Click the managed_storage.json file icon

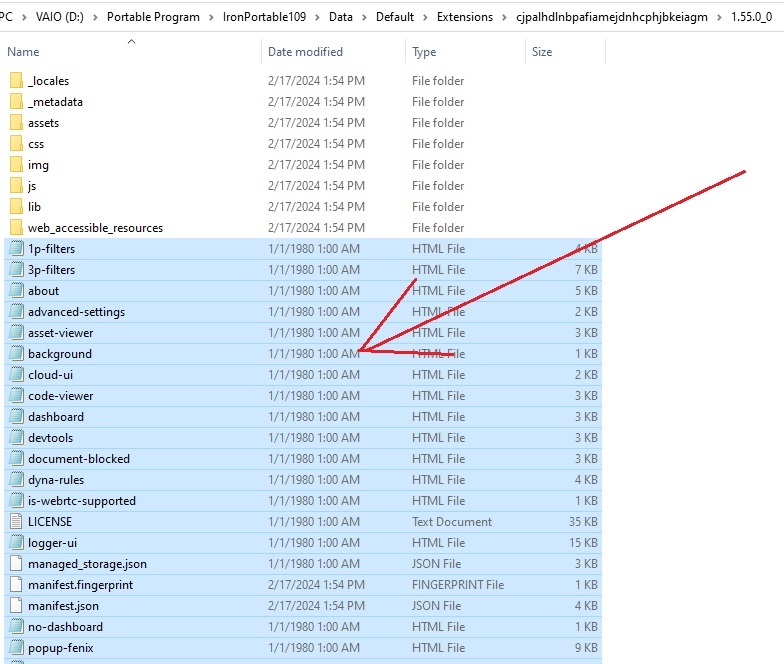tap(16, 564)
